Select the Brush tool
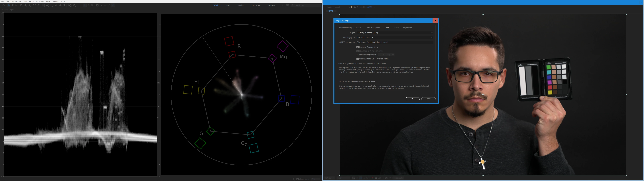The height and width of the screenshot is (181, 644). [56, 5]
